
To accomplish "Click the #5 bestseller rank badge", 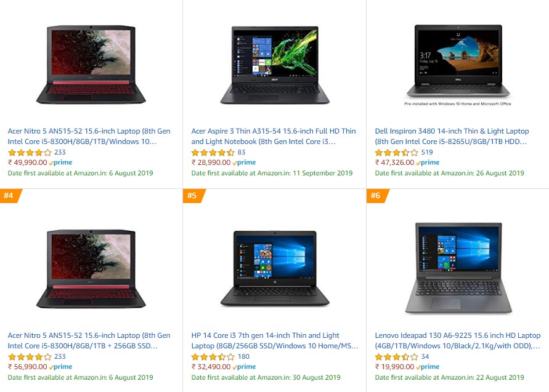I will click(193, 196).
